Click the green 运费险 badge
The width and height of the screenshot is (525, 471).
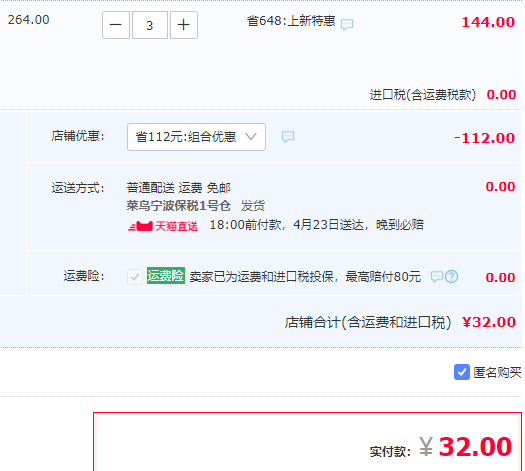[x=166, y=276]
